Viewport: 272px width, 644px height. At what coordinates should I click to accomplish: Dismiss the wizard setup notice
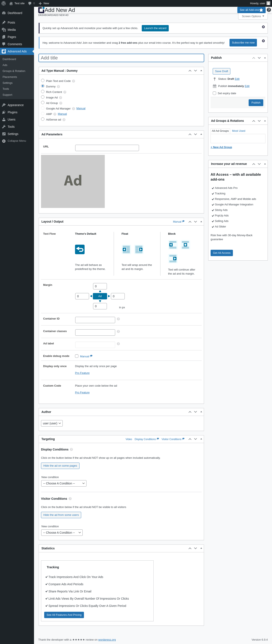(x=263, y=27)
